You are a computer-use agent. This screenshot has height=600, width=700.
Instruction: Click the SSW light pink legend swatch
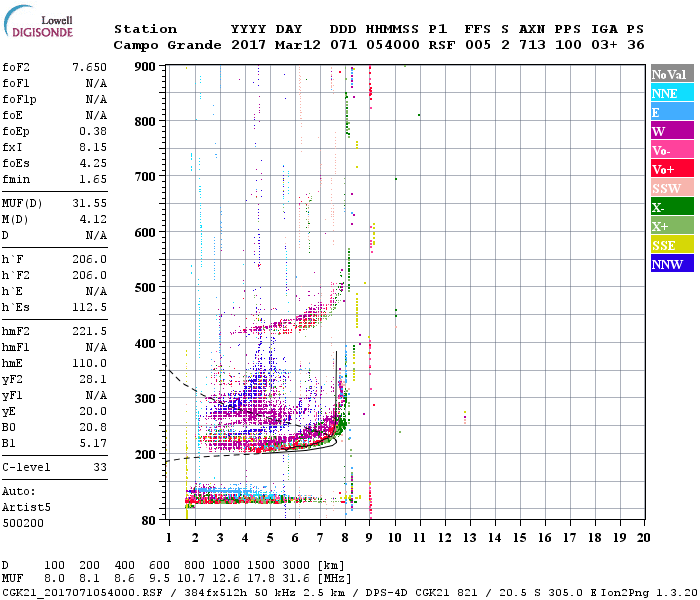[x=672, y=188]
